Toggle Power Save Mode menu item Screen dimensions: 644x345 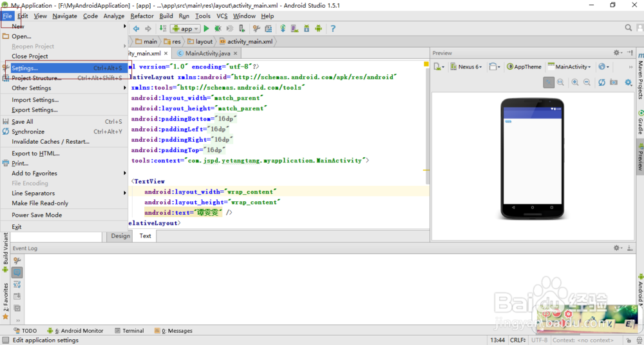point(64,215)
